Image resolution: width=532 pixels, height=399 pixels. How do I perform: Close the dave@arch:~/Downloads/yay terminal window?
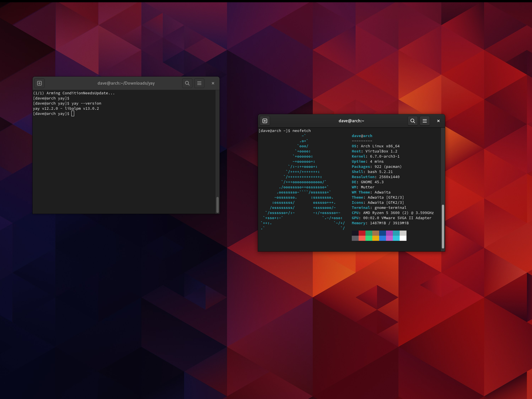coord(213,83)
